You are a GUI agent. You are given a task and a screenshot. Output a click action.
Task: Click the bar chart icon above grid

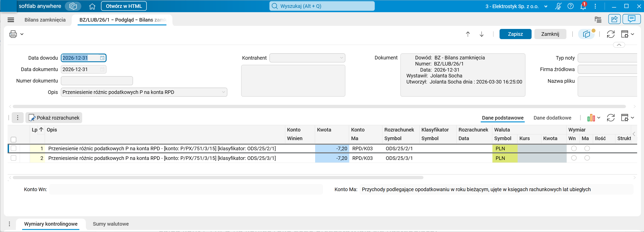[x=591, y=118]
